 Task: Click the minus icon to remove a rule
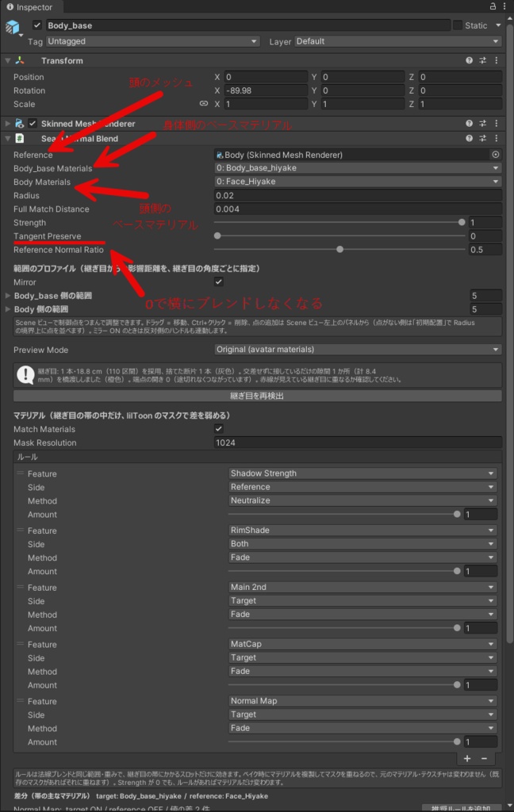(x=485, y=759)
